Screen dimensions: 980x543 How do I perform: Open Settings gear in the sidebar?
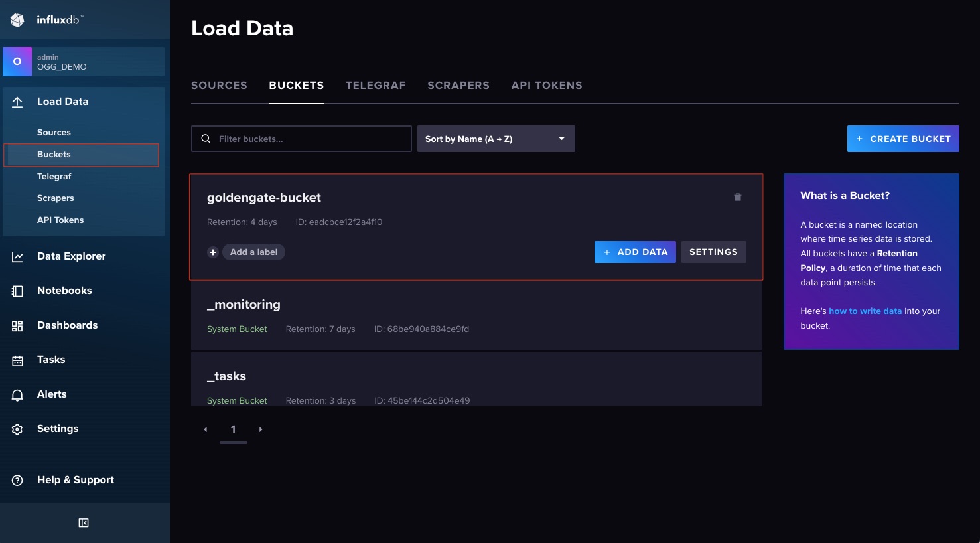[x=18, y=429]
